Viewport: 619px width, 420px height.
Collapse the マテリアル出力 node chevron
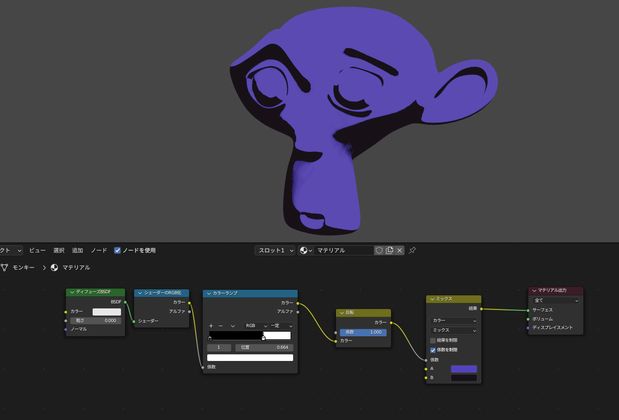click(534, 291)
